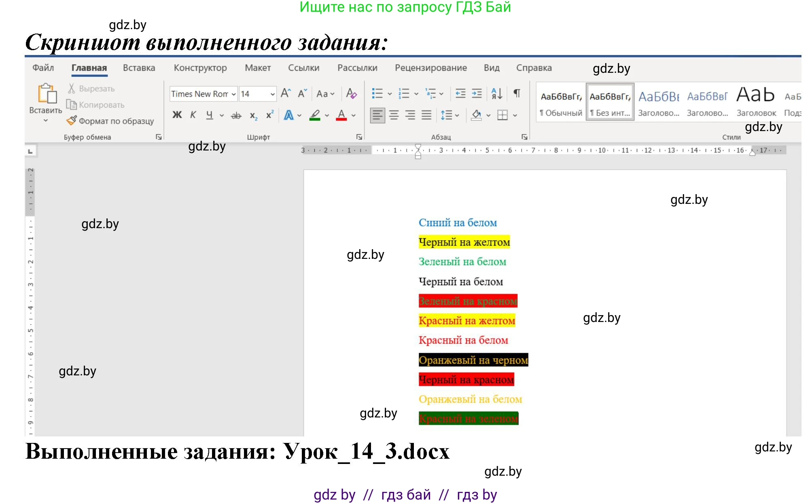Expand the line spacing dropdown
Viewport: 812px width, 504px height.
tap(457, 116)
